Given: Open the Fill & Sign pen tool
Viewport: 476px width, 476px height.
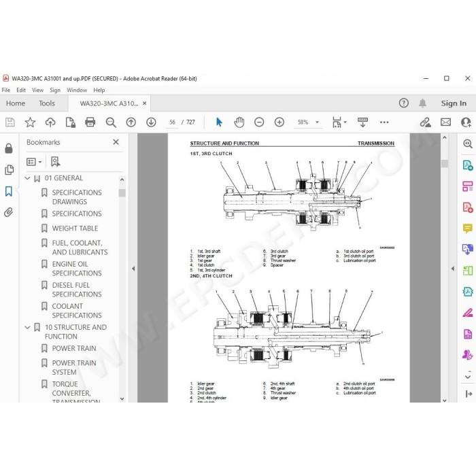Looking at the screenshot, I should point(468,313).
